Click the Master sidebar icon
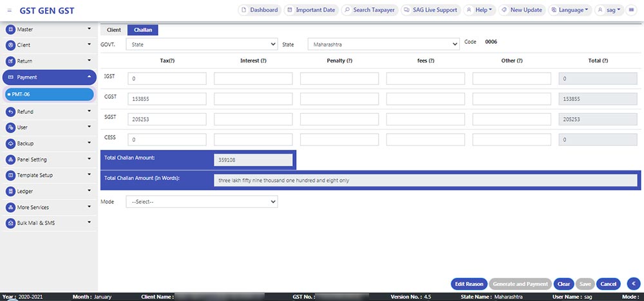The height and width of the screenshot is (301, 644). 10,30
